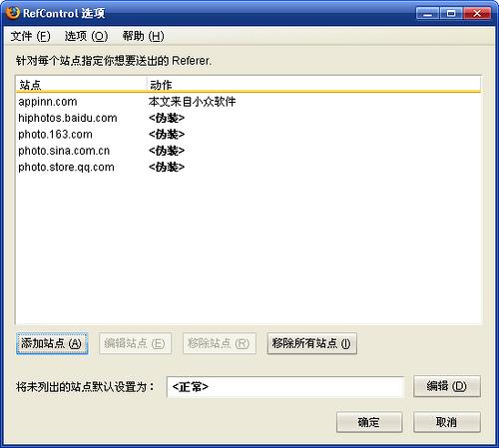The image size is (499, 448).
Task: Close the RefControl options window
Action: pyautogui.click(x=477, y=13)
